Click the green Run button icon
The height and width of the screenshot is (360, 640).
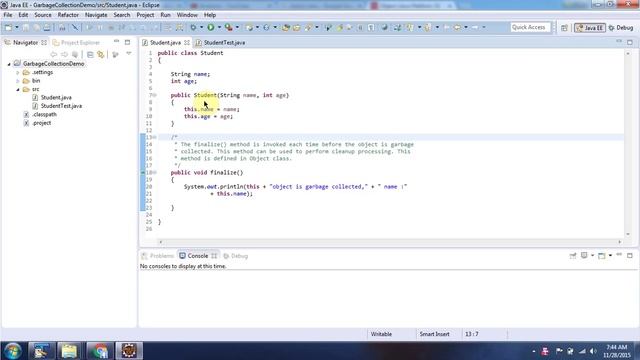coord(211,27)
